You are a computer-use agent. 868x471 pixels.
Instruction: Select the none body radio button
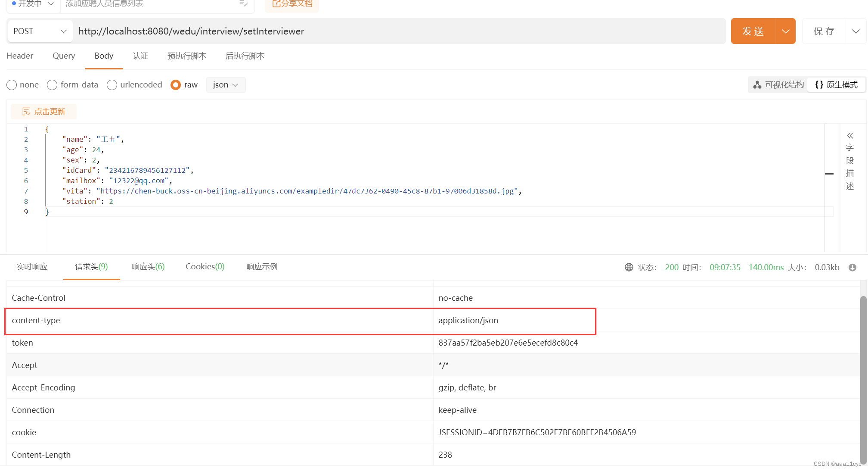(12, 85)
